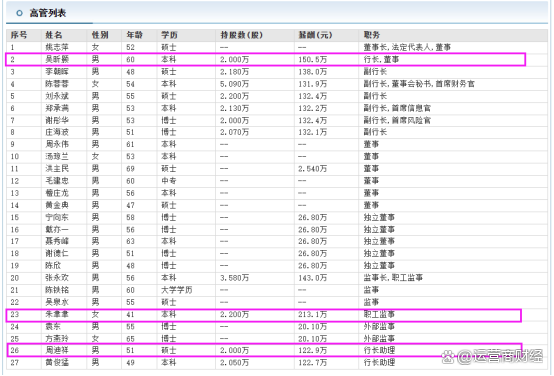The image size is (554, 376).
Task: Click the 年龄 column header
Action: coord(135,35)
